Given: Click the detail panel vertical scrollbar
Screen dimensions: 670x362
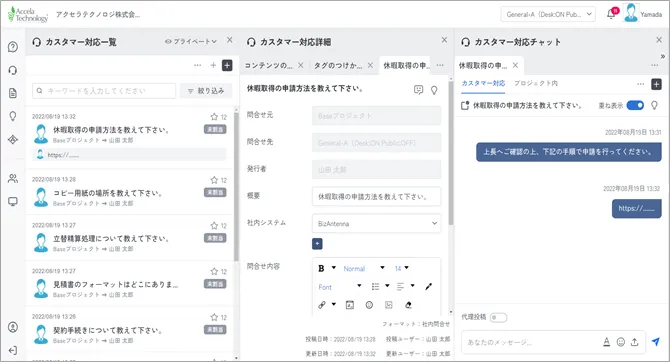Looking at the screenshot, I should click(x=451, y=154).
